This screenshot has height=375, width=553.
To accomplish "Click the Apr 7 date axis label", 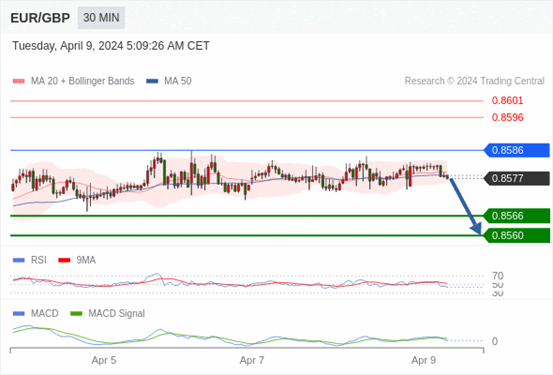I will click(252, 361).
